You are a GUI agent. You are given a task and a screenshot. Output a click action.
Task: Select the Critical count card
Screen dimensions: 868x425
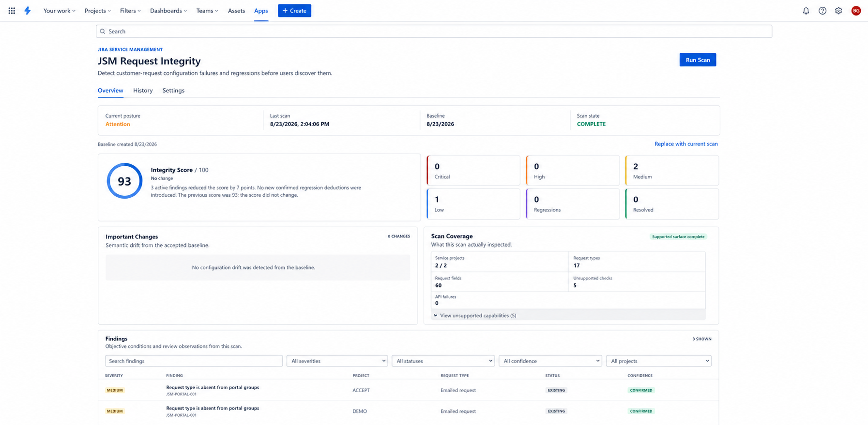pyautogui.click(x=473, y=171)
